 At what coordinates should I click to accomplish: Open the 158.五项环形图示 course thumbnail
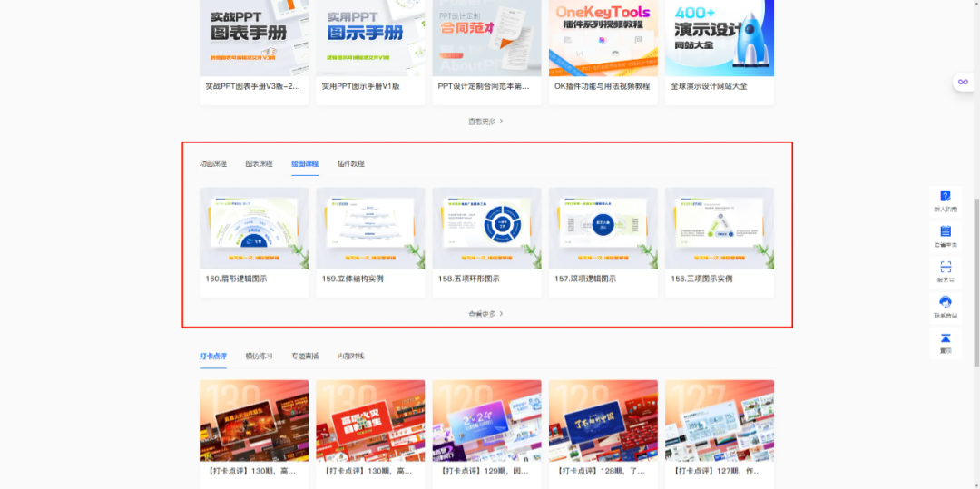[x=487, y=228]
